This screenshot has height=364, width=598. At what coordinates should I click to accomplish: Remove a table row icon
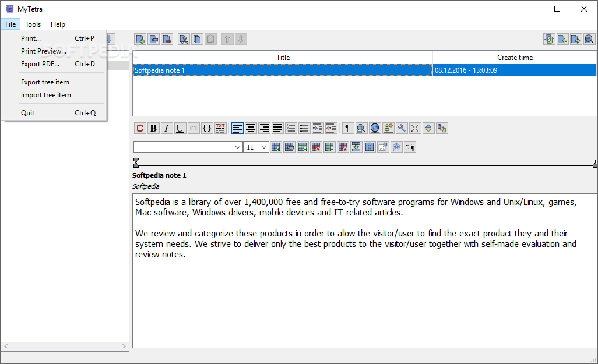tap(316, 147)
